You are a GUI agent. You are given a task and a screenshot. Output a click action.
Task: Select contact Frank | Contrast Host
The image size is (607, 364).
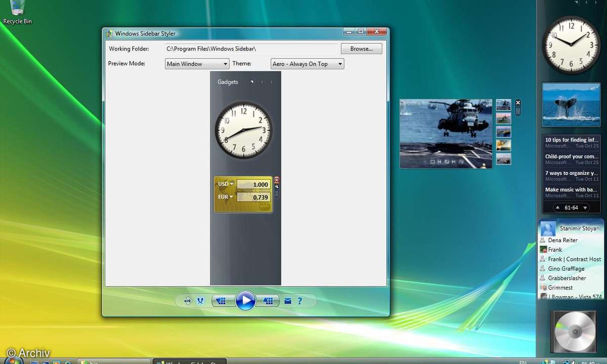574,259
